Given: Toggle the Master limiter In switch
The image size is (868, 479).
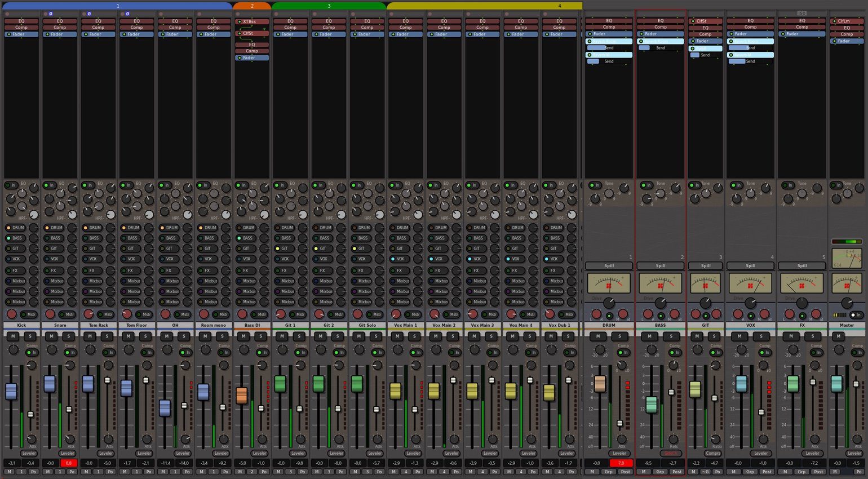Looking at the screenshot, I should (856, 315).
